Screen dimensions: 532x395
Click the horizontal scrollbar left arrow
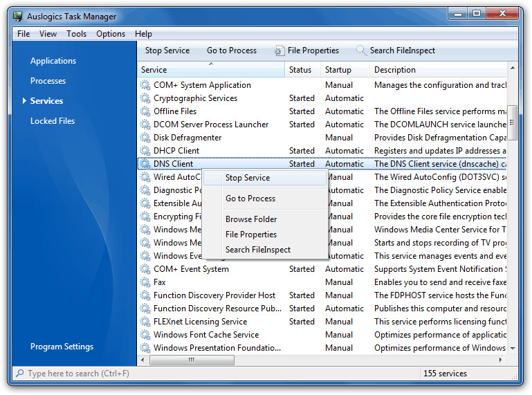point(143,360)
